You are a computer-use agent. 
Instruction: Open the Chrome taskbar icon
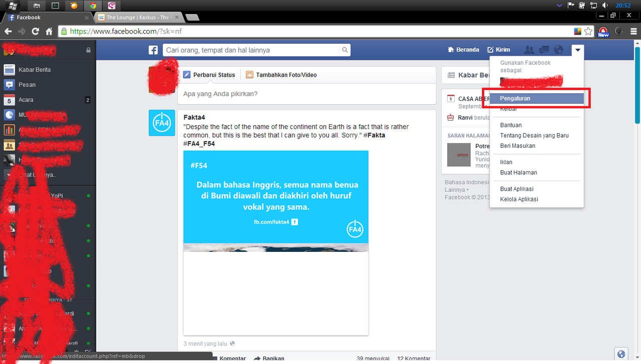pyautogui.click(x=93, y=6)
